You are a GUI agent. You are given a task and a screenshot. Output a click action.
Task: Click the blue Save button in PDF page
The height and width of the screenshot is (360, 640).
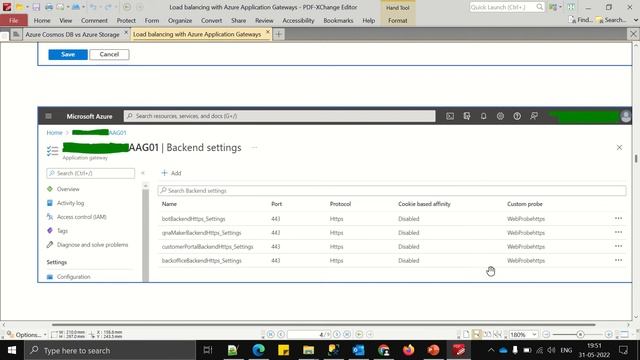coord(68,54)
